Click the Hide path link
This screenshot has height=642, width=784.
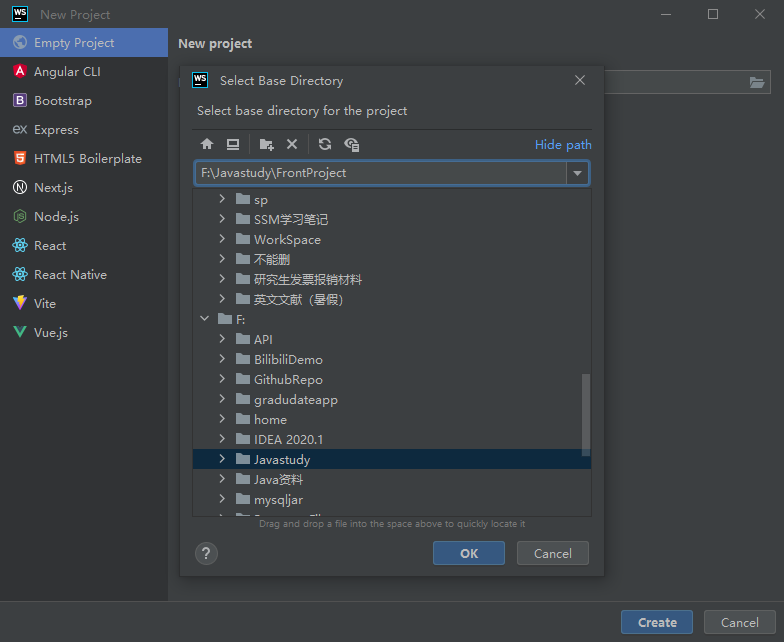(563, 144)
